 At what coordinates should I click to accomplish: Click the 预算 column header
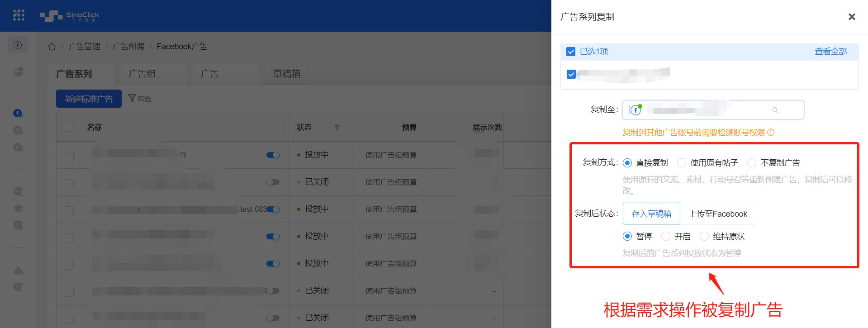[409, 128]
